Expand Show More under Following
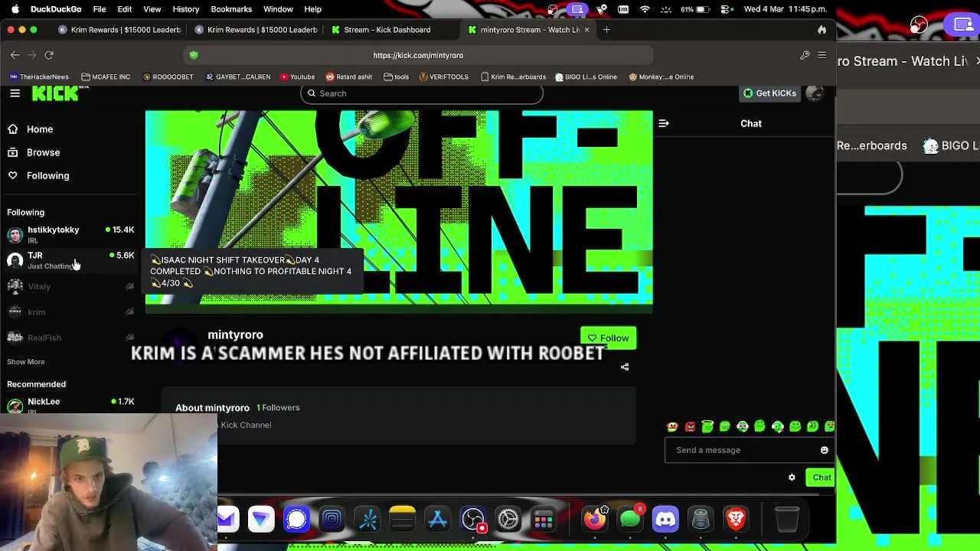Screen dimensions: 980x551 point(26,361)
